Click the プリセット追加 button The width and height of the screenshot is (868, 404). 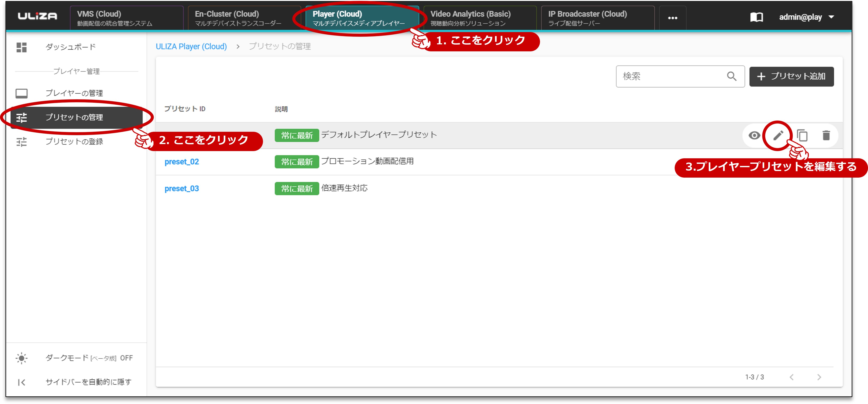(x=791, y=76)
